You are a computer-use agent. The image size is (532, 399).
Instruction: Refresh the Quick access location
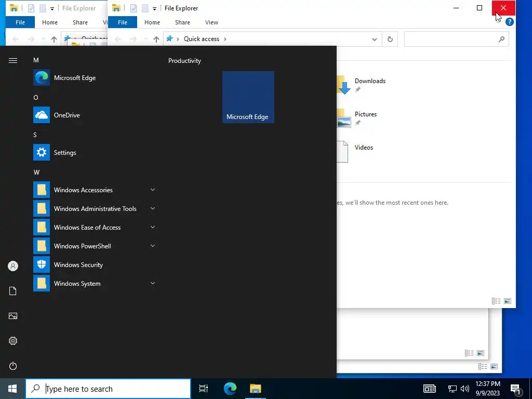point(390,39)
